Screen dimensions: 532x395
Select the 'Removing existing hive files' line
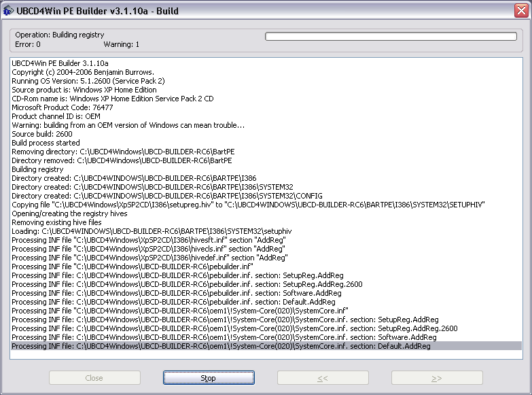pos(57,222)
